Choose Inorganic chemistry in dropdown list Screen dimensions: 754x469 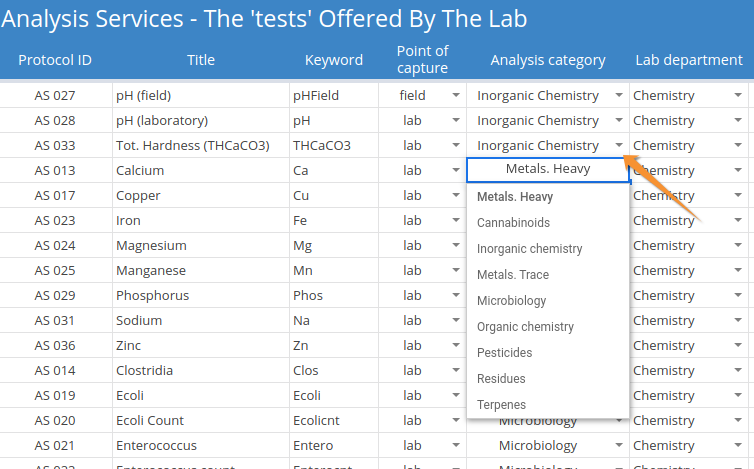point(529,249)
